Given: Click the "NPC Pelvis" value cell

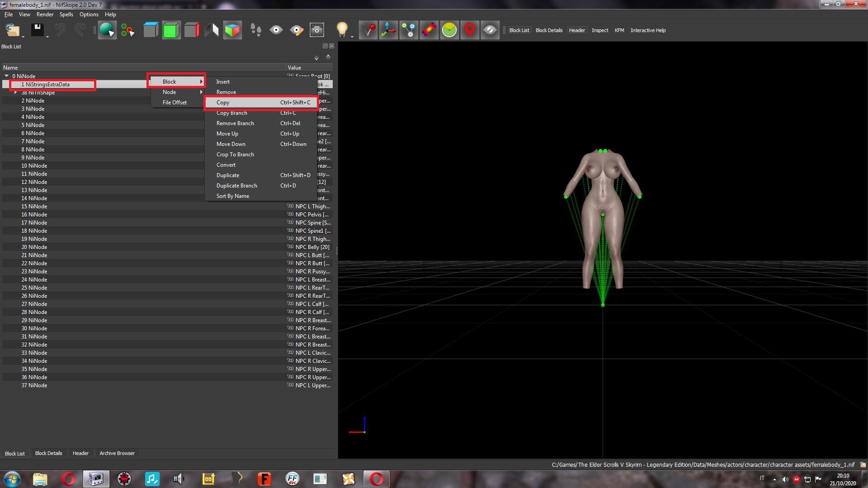Looking at the screenshot, I should click(310, 215).
